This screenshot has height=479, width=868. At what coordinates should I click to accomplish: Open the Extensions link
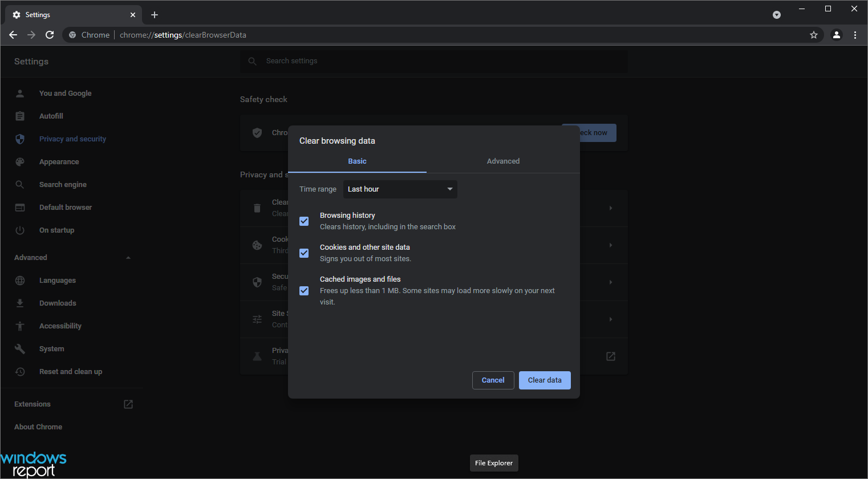[33, 404]
